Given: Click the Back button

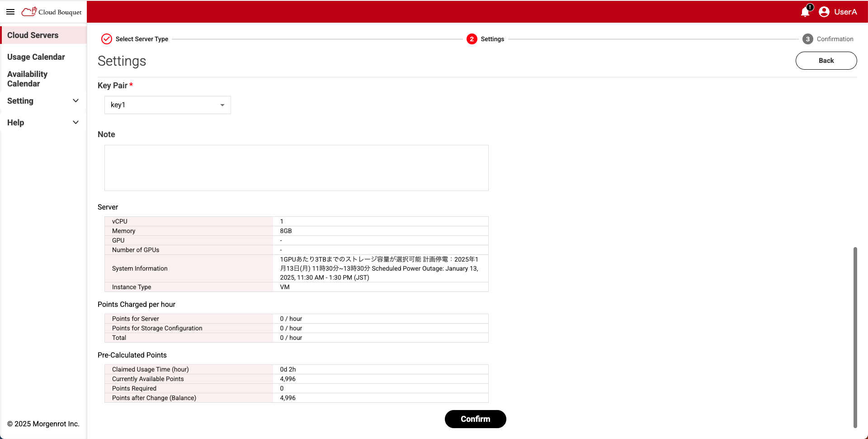Looking at the screenshot, I should tap(826, 61).
